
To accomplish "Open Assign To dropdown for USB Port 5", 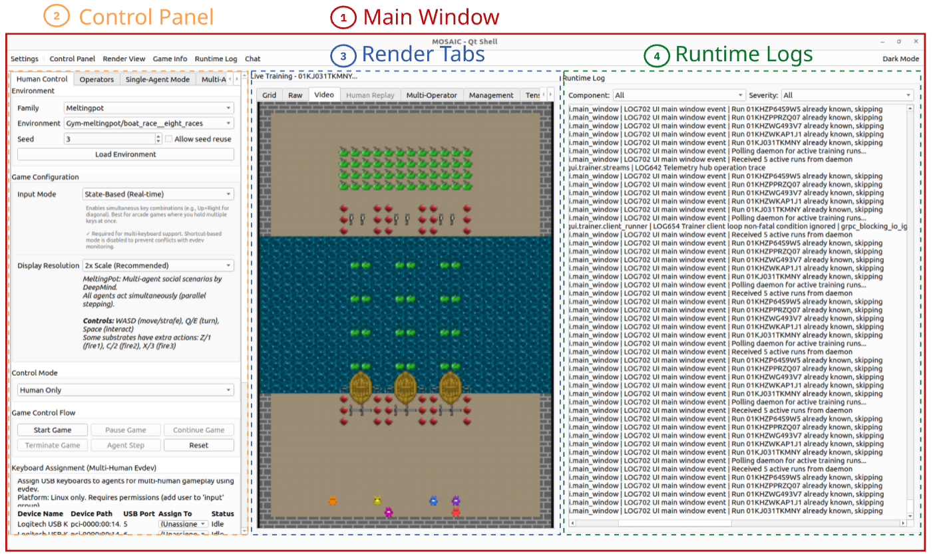I will click(184, 524).
